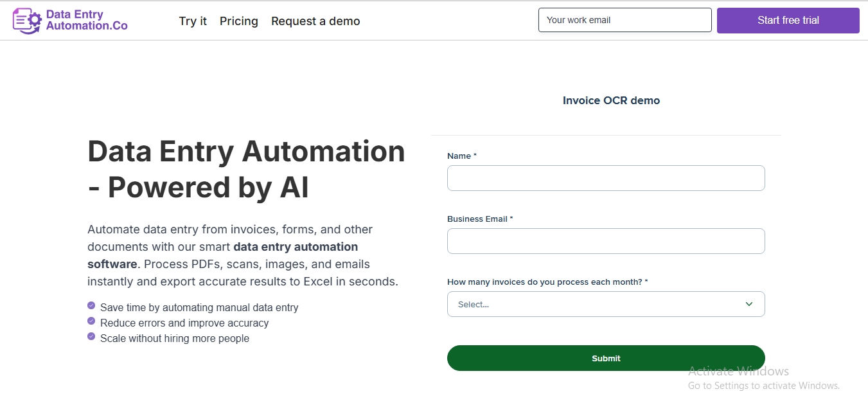Go to the Pricing page
868x405 pixels.
(239, 21)
